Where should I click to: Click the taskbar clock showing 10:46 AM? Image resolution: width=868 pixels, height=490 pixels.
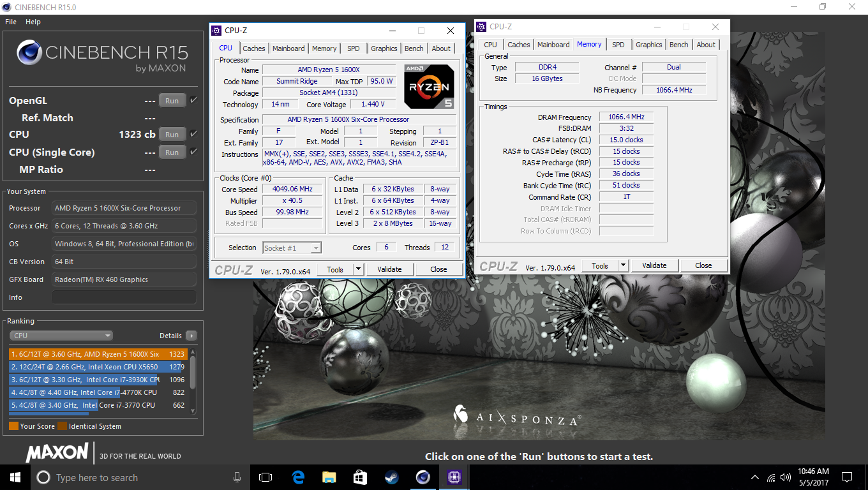point(814,477)
